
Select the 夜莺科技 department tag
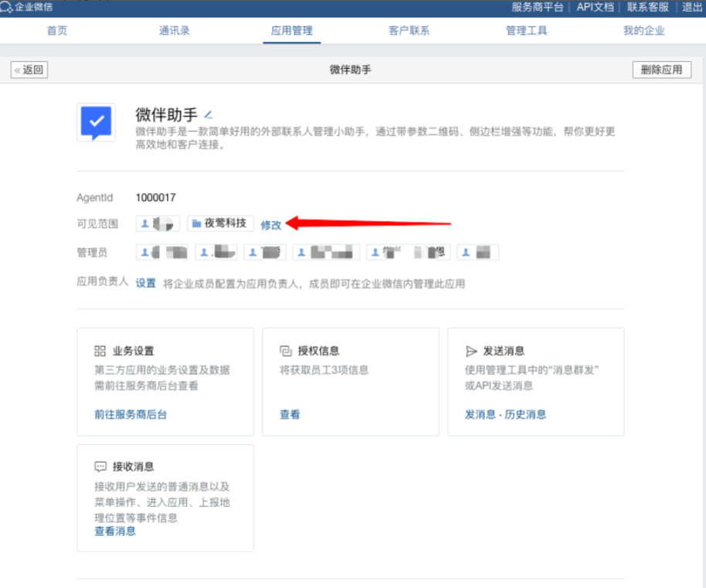pos(220,223)
